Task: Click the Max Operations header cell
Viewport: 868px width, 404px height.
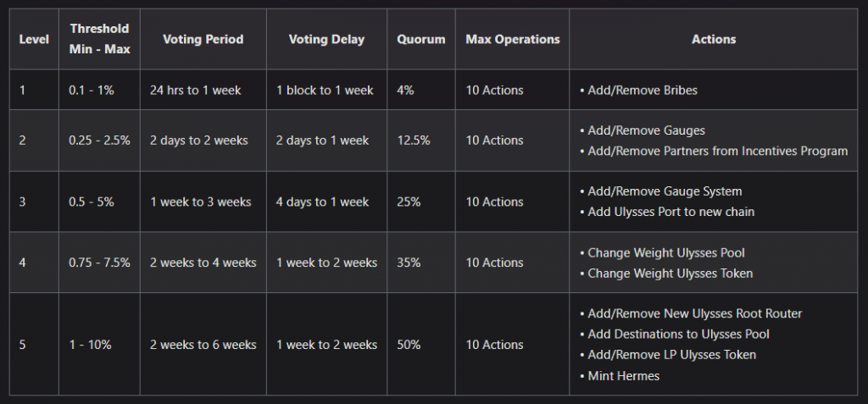Action: click(513, 39)
